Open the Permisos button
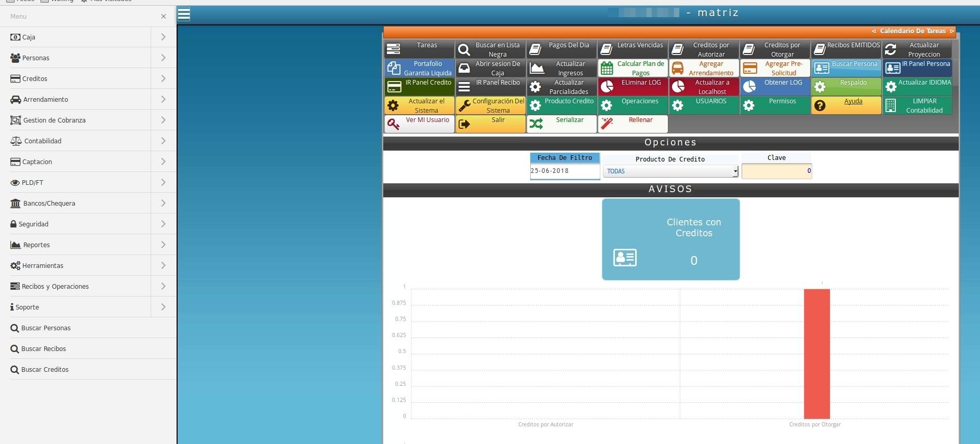This screenshot has width=980, height=444. (x=775, y=105)
